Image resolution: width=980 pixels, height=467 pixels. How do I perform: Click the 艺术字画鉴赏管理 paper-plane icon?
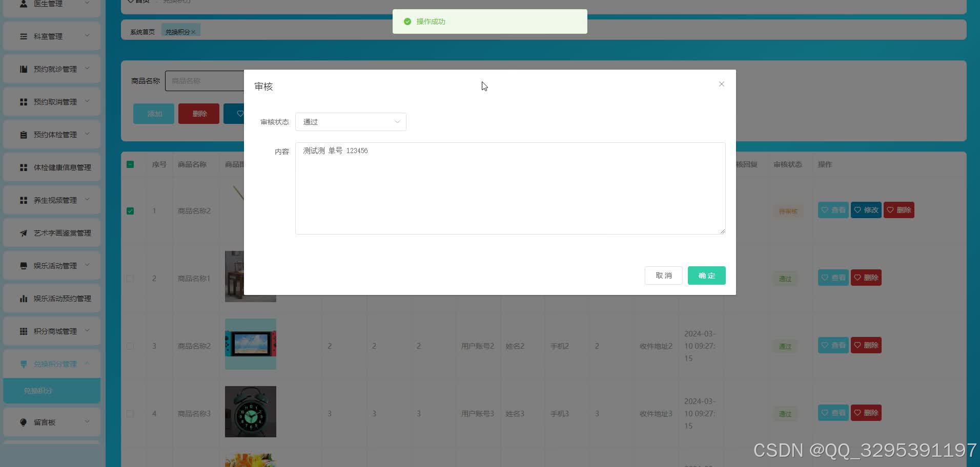pos(24,233)
